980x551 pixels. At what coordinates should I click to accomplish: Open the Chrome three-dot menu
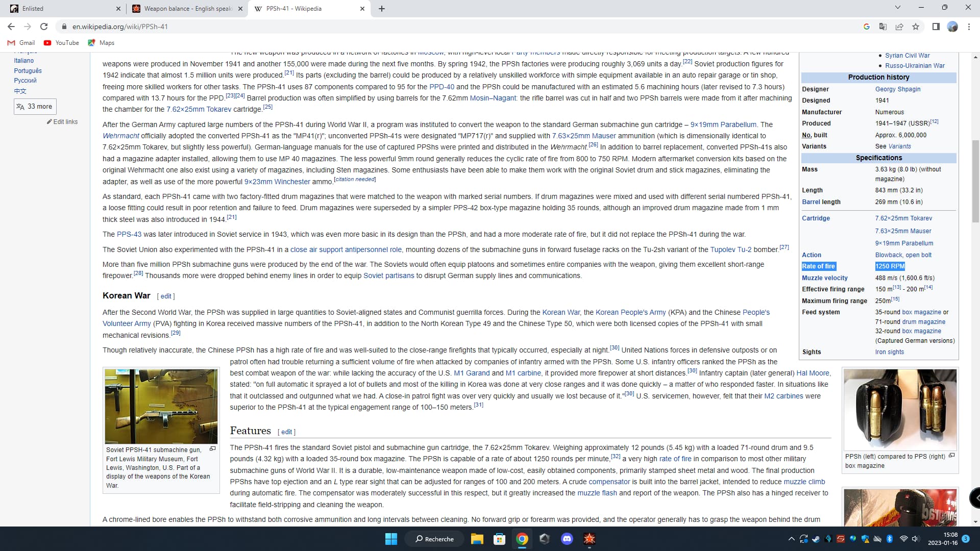[x=969, y=27]
